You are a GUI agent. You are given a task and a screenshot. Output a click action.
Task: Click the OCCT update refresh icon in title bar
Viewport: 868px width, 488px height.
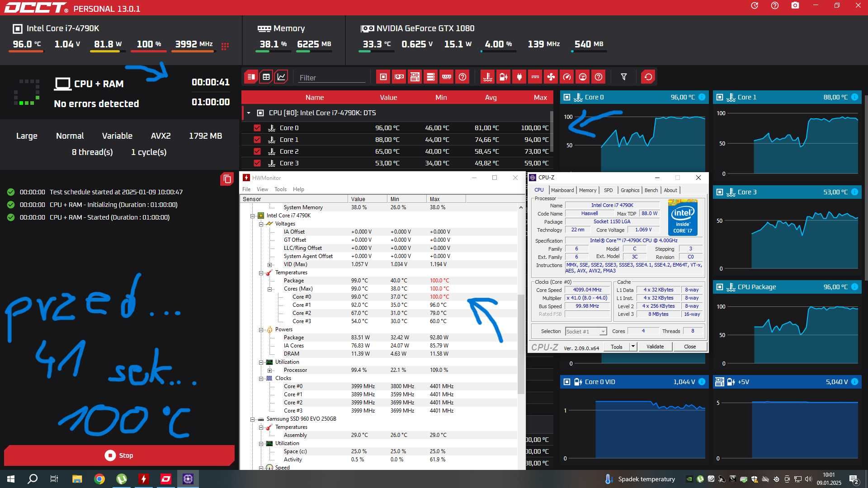point(755,5)
